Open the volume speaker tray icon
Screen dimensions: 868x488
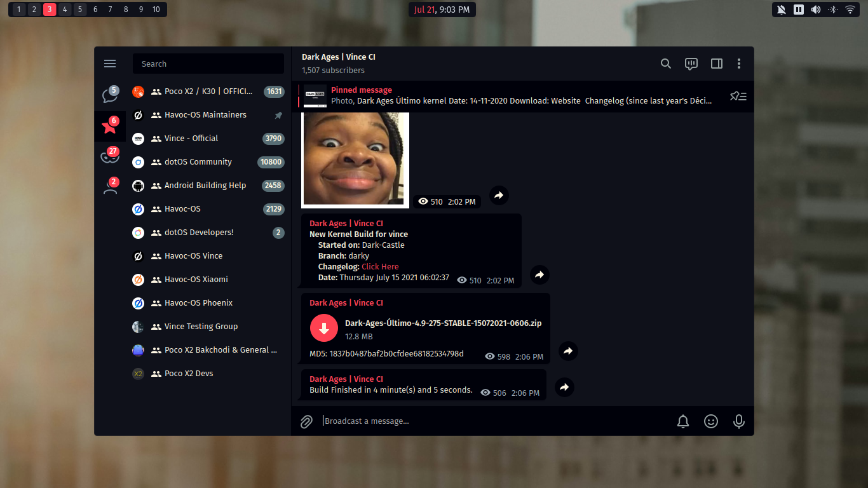[816, 10]
